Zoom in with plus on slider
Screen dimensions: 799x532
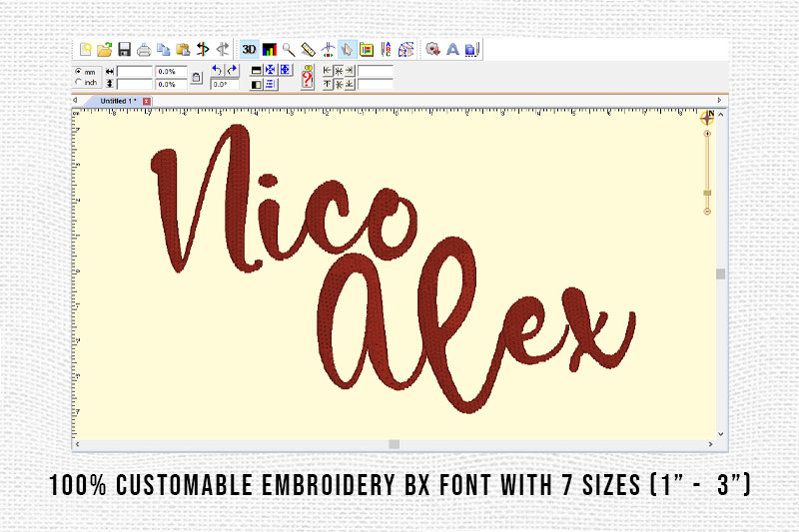click(707, 134)
